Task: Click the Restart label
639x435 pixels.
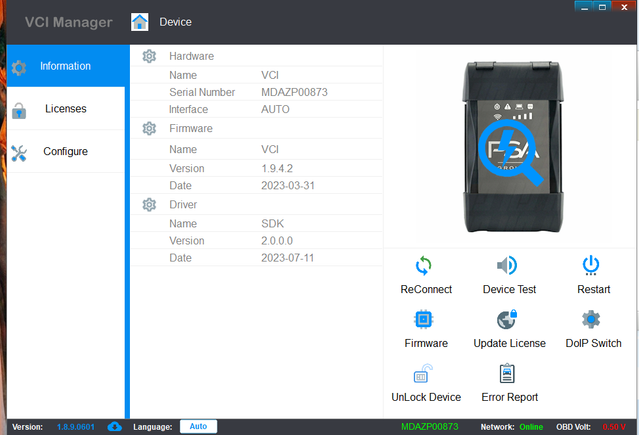Action: [594, 289]
